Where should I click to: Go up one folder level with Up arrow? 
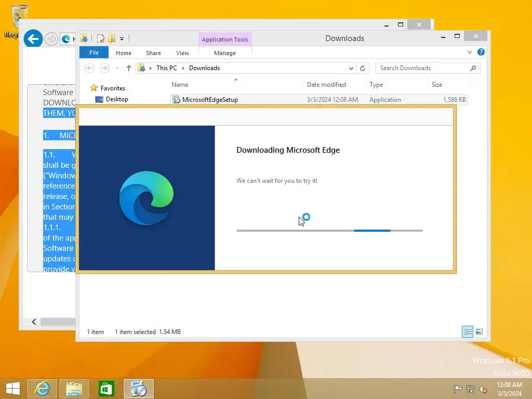[x=129, y=68]
